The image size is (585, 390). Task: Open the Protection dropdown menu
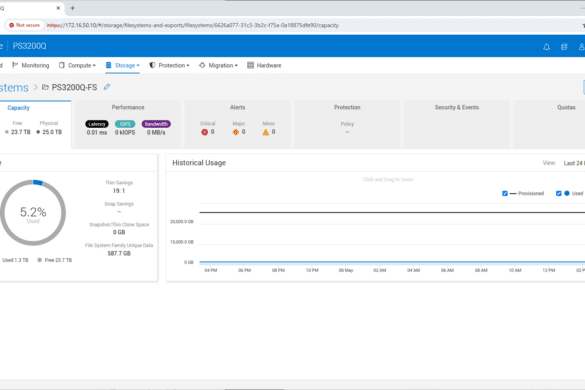click(x=169, y=65)
